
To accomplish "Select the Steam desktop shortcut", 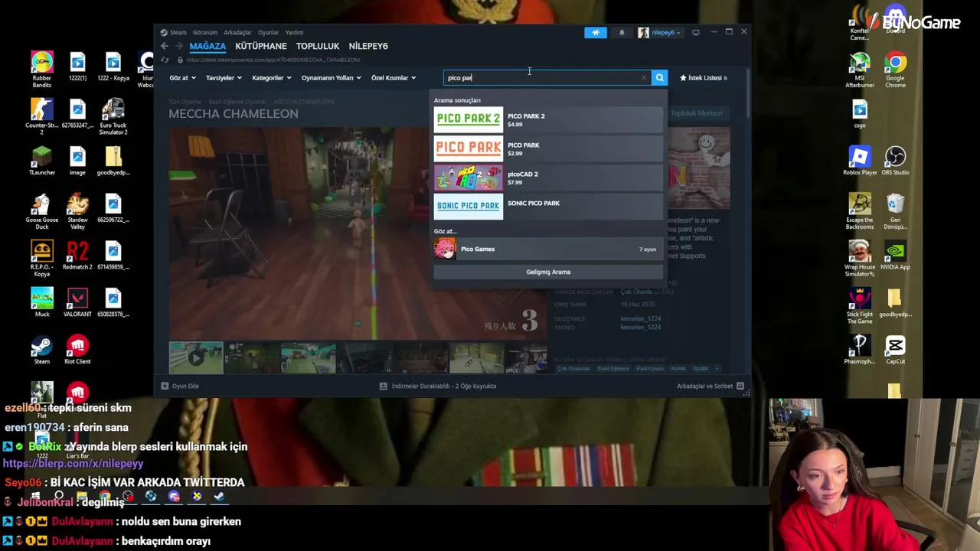I will (x=42, y=350).
